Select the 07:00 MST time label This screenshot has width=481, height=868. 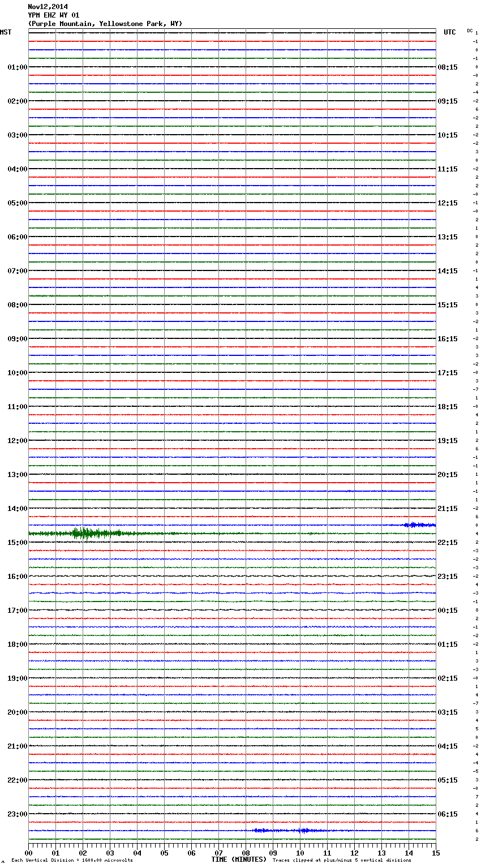click(x=18, y=271)
